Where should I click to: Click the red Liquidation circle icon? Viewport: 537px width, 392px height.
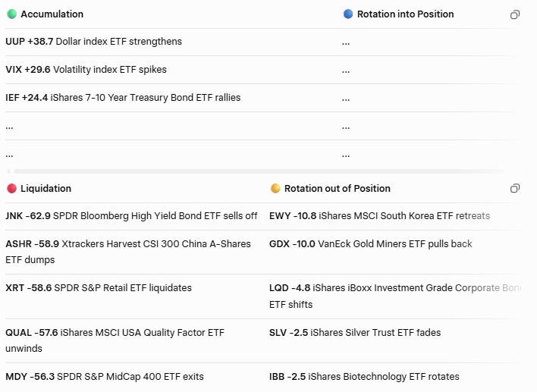click(x=11, y=188)
